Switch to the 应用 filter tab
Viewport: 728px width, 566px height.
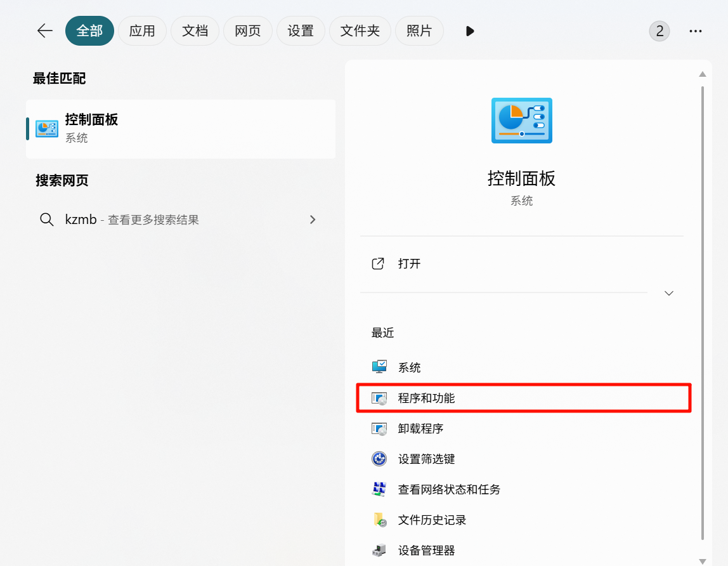[142, 30]
